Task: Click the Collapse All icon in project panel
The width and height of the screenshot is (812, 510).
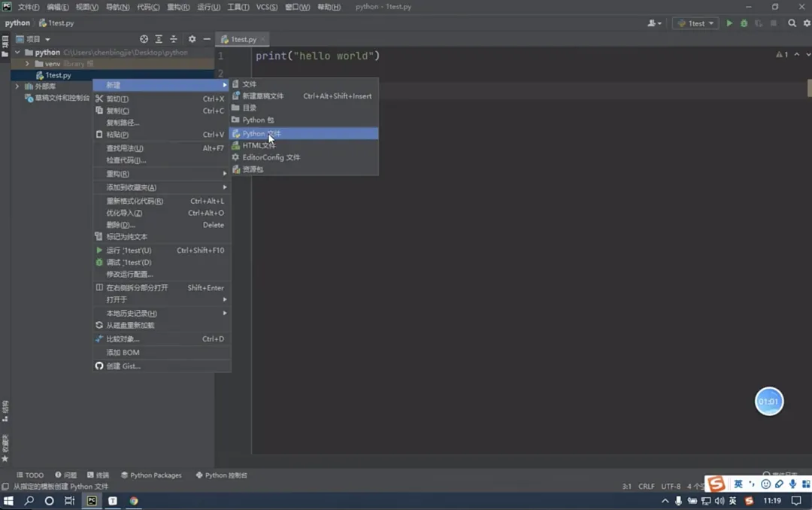Action: (x=174, y=39)
